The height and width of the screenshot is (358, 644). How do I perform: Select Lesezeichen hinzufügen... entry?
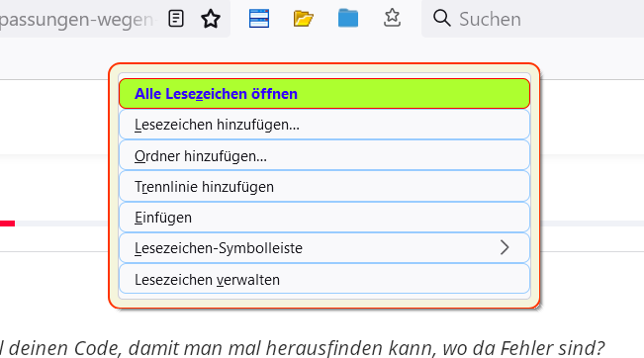click(324, 125)
